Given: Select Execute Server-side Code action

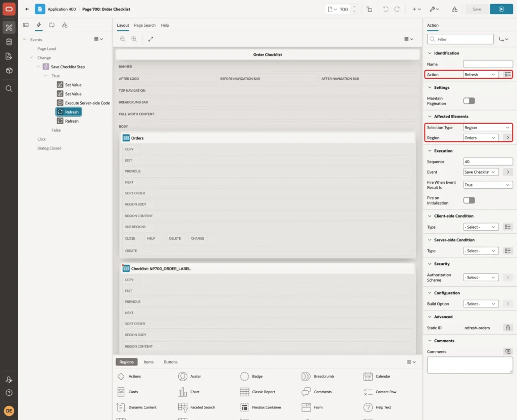Looking at the screenshot, I should 83,103.
